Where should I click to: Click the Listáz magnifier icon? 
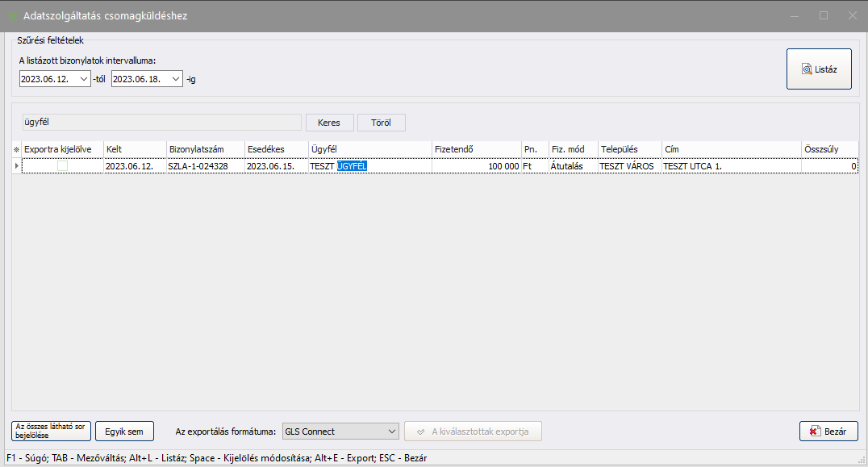click(807, 69)
